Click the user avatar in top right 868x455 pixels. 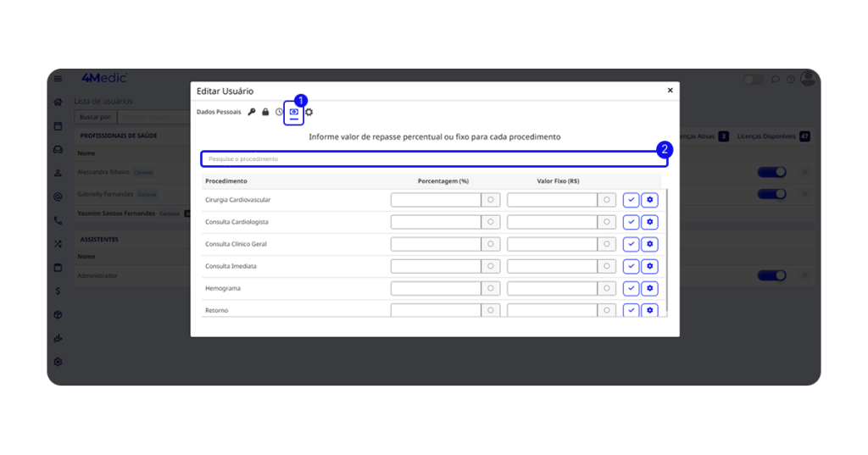(808, 79)
